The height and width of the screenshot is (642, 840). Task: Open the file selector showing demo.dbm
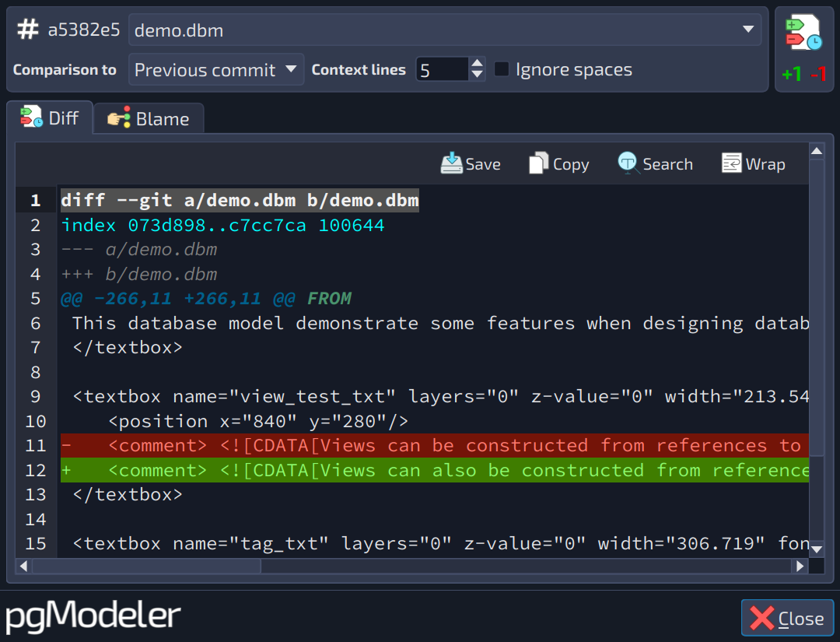445,30
